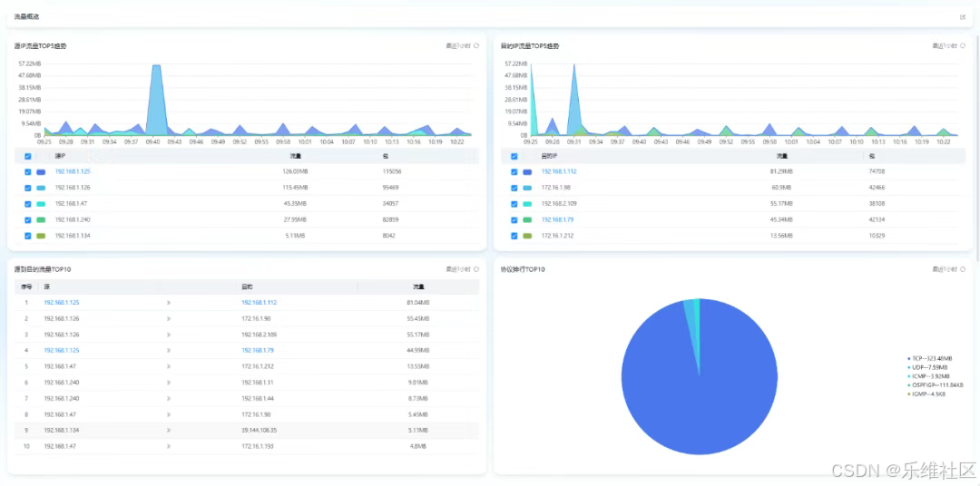The height and width of the screenshot is (486, 980).
Task: Click the 74708 packet count cell
Action: point(877,171)
